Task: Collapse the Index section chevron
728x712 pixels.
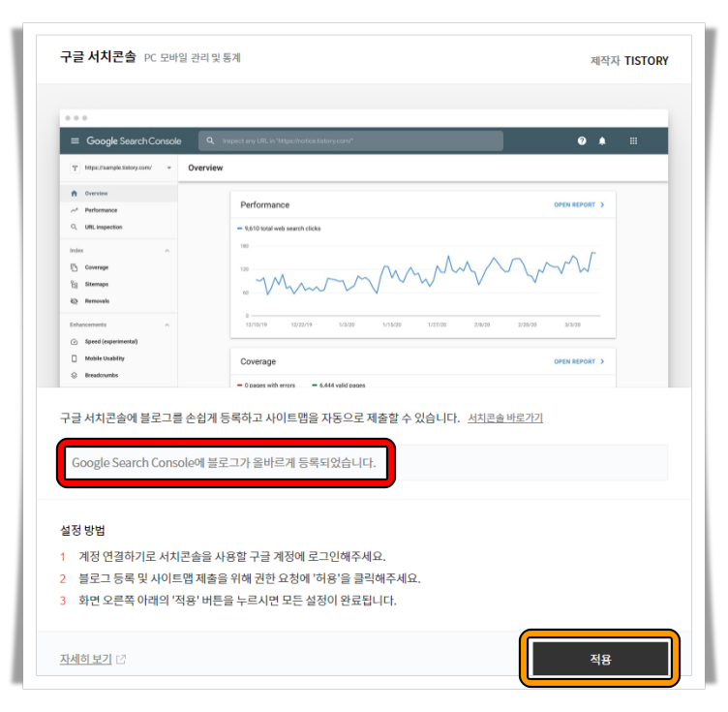Action: tap(167, 251)
